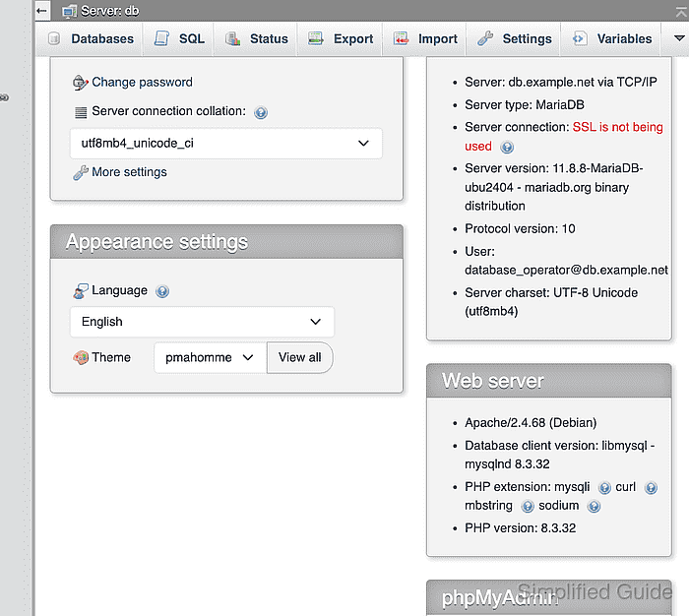Open the More settings link
Image resolution: width=689 pixels, height=616 pixels.
point(129,172)
